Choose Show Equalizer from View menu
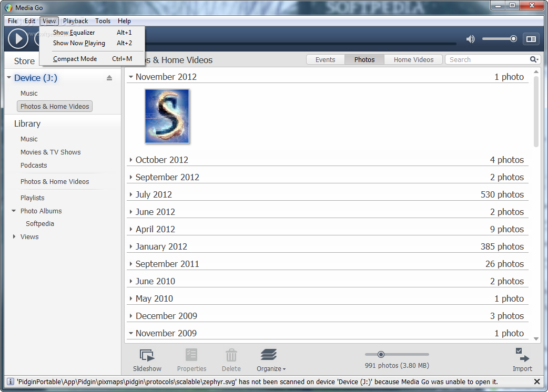Image resolution: width=548 pixels, height=392 pixels. [x=92, y=33]
